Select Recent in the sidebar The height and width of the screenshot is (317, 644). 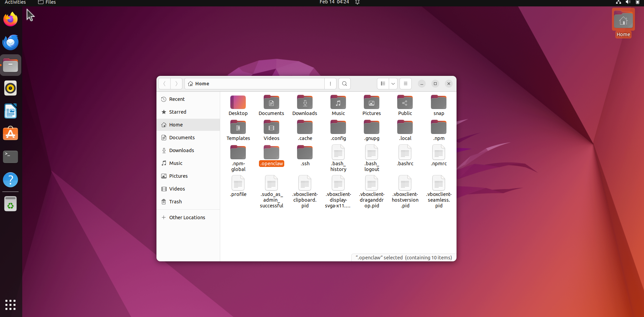[x=177, y=99]
